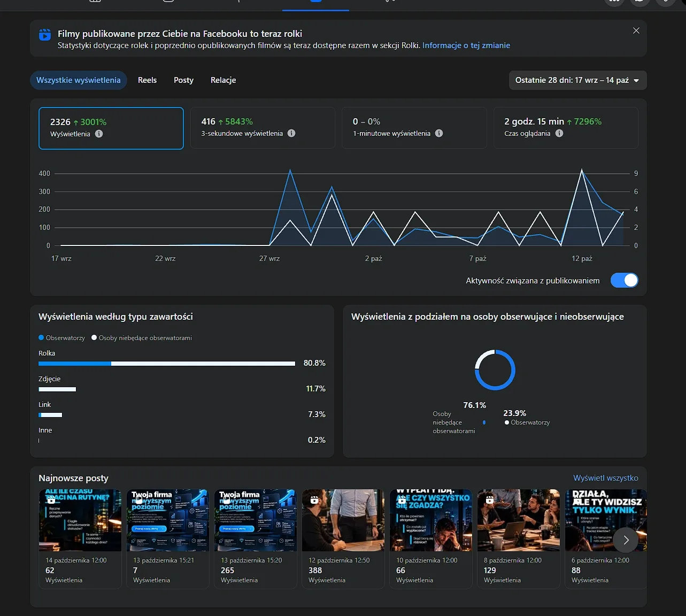Open the post from 10 października 12:00
The width and height of the screenshot is (686, 616).
point(431,538)
